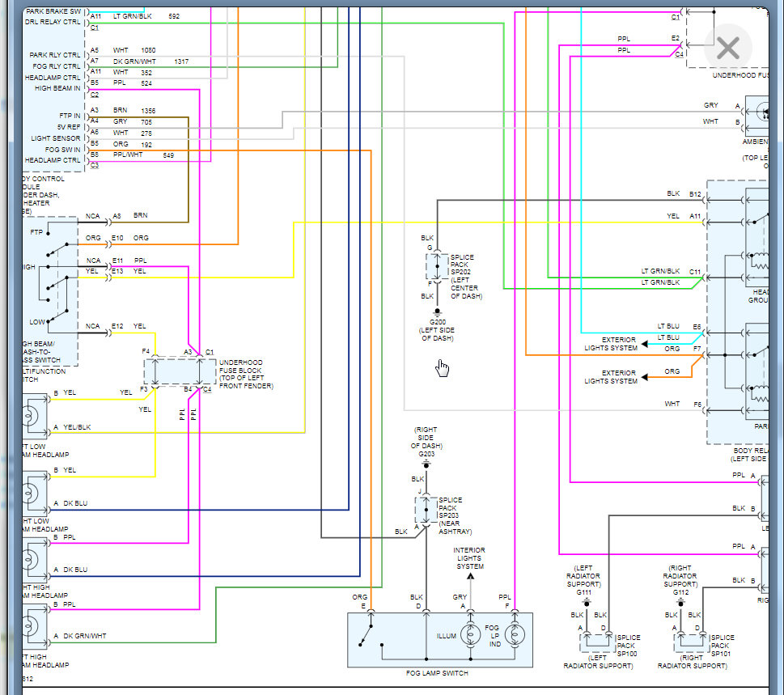Screen dimensions: 784x695
Task: Close the wiring diagram with the X button
Action: 727,49
